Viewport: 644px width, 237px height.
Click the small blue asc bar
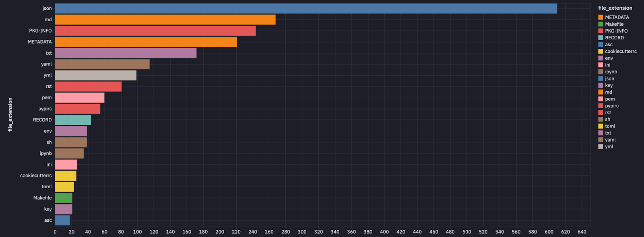(62, 221)
